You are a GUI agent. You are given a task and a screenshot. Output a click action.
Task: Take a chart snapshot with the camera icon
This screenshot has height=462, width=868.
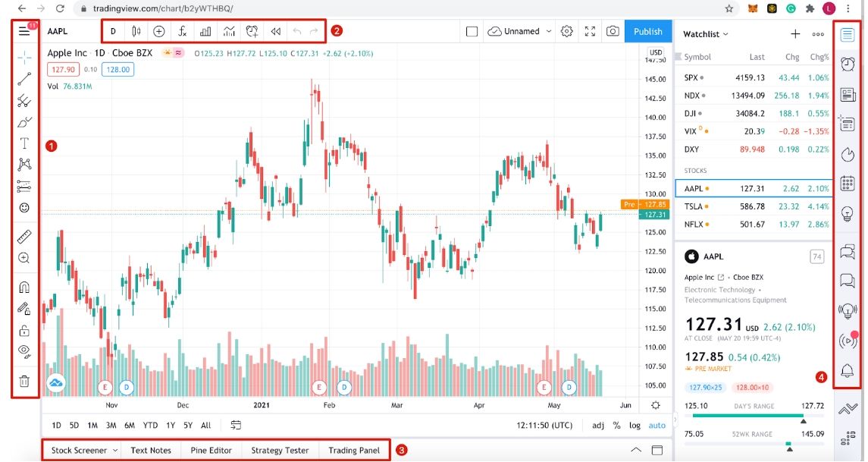pos(613,31)
